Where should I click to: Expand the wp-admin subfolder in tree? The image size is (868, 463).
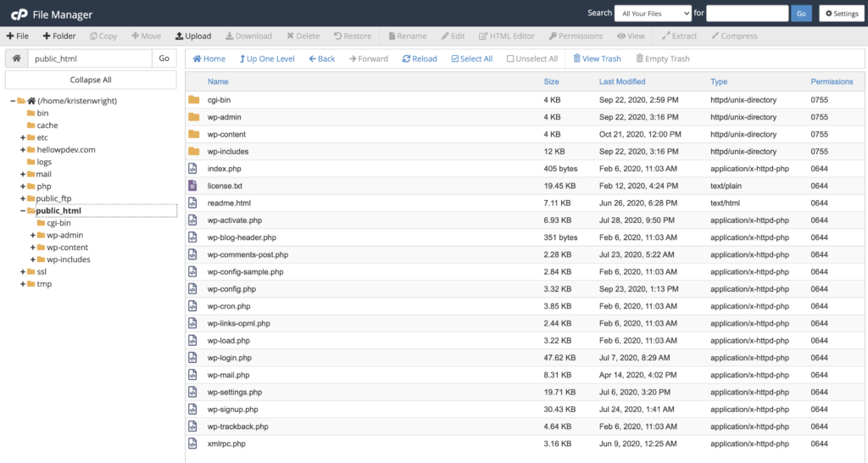pos(33,235)
